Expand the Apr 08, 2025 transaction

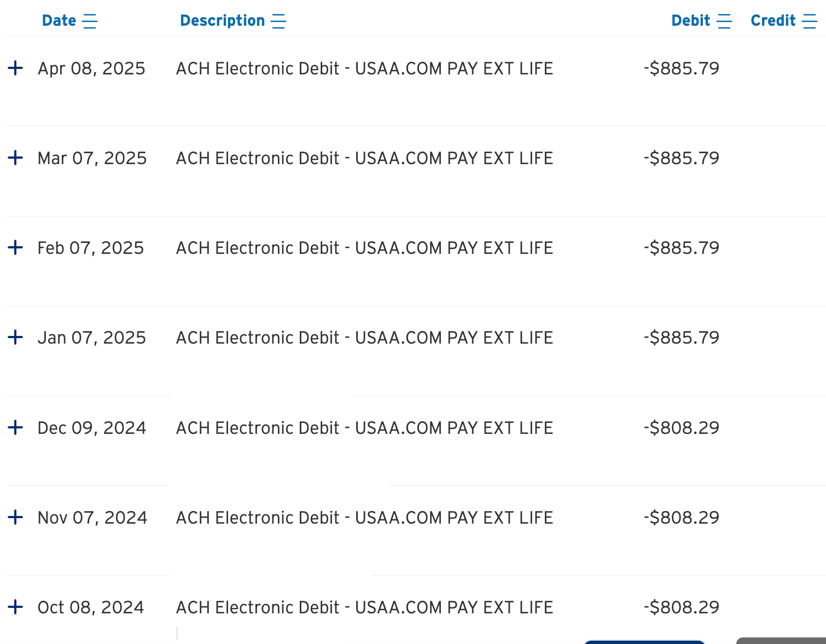coord(15,68)
